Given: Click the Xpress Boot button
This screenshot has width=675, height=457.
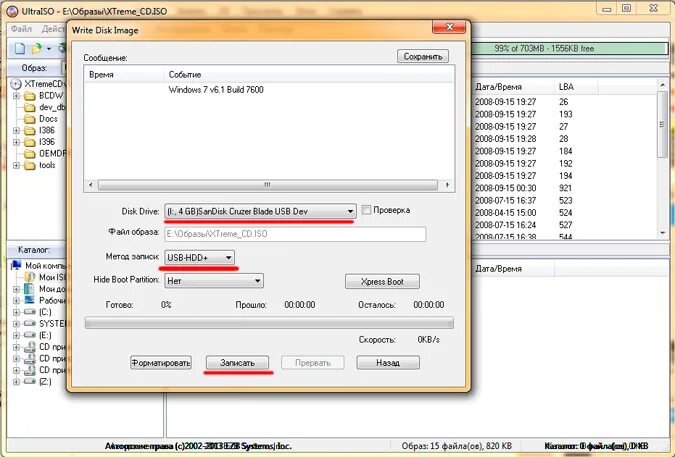Looking at the screenshot, I should [x=382, y=281].
